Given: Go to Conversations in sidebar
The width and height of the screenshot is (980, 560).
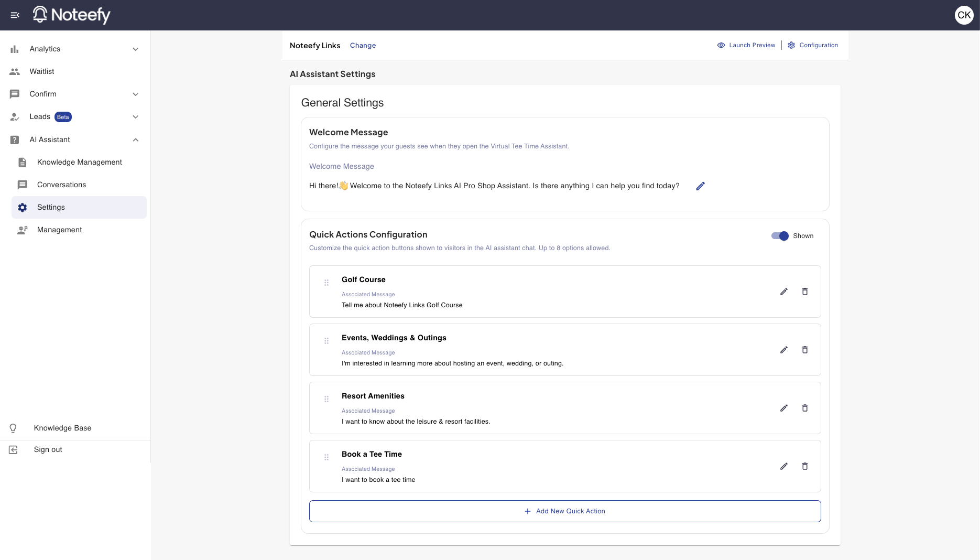Looking at the screenshot, I should (x=61, y=185).
